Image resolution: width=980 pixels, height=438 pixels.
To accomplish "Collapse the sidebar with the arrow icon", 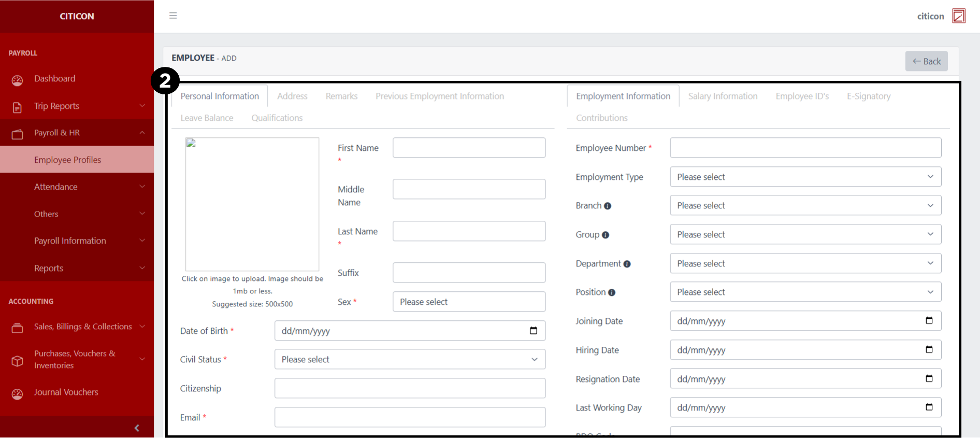I will pos(137,428).
